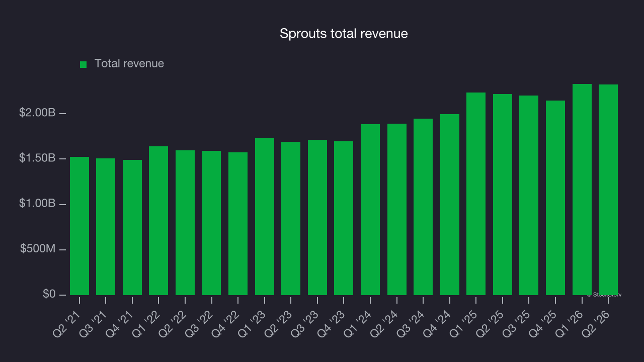Image resolution: width=644 pixels, height=362 pixels.
Task: Click the revenue bar for Q1 '24
Action: tap(370, 210)
